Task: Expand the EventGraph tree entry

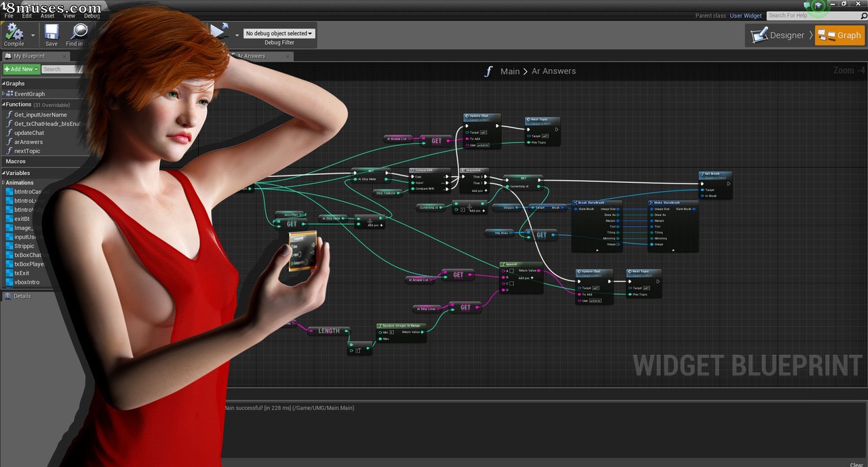Action: tap(3, 94)
